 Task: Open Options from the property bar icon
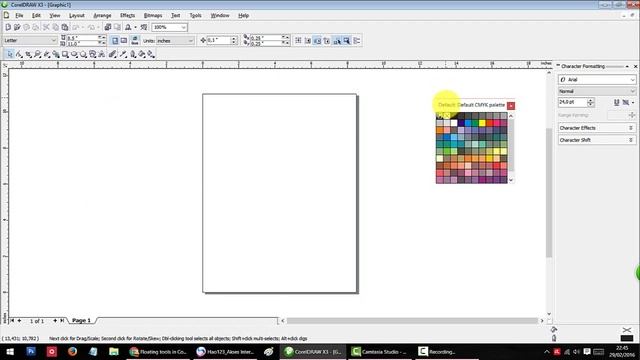click(x=357, y=40)
